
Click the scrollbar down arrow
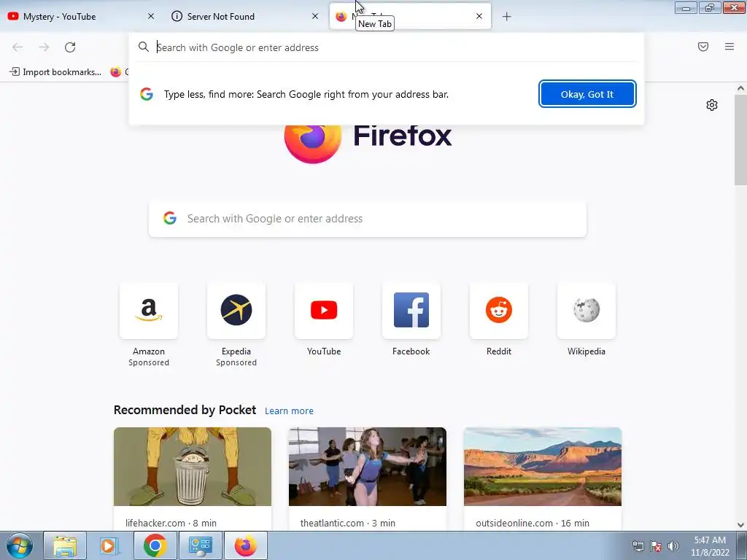pyautogui.click(x=740, y=525)
